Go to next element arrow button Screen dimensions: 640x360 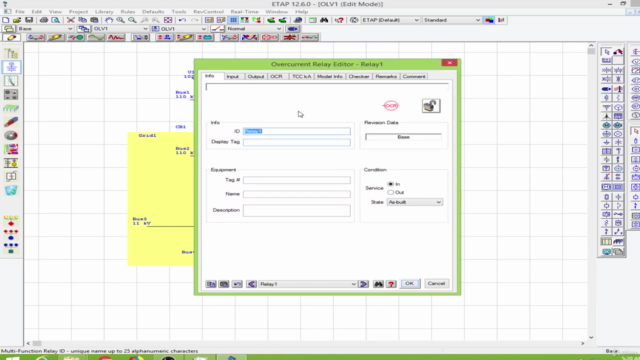click(363, 284)
